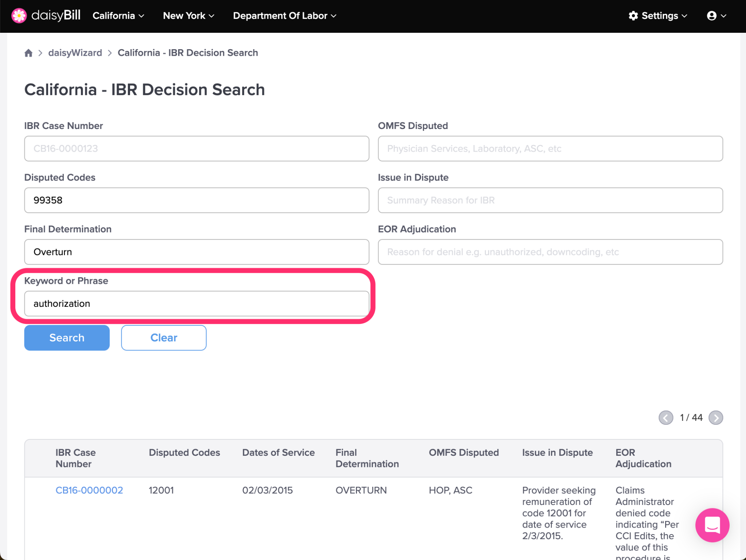Expand the California dropdown menu
This screenshot has width=746, height=560.
point(118,16)
